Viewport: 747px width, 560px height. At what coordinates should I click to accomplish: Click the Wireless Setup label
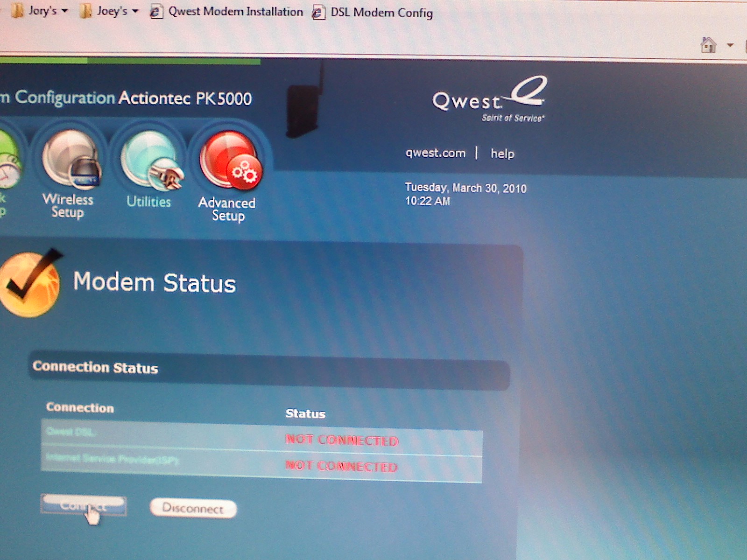pos(68,206)
